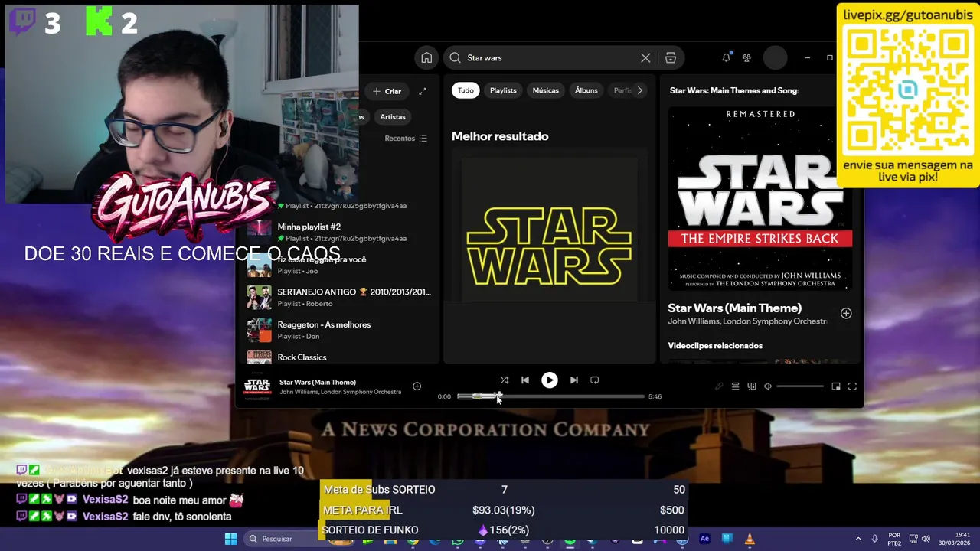Screen dimensions: 980x551
Task: Open Recentes sort dropdown
Action: (406, 139)
